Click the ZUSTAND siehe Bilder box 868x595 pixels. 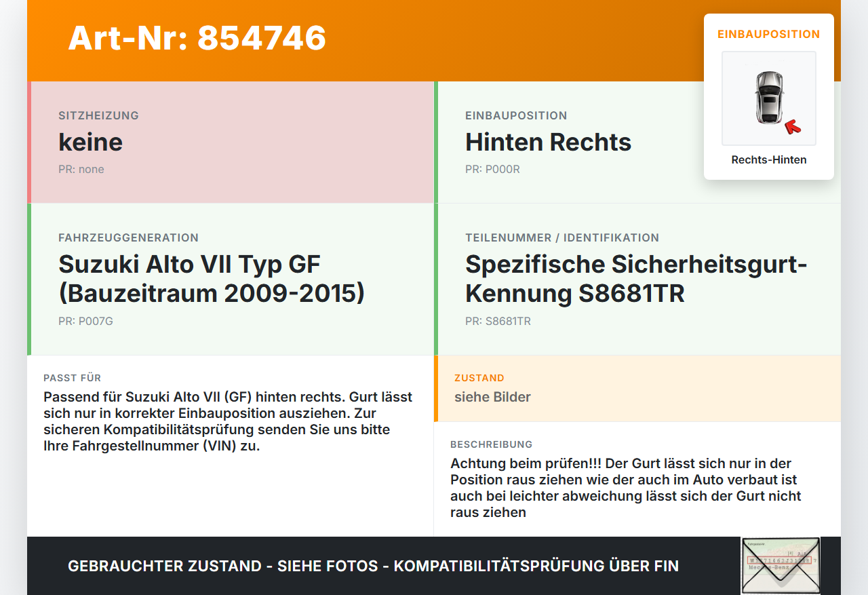[x=637, y=388]
